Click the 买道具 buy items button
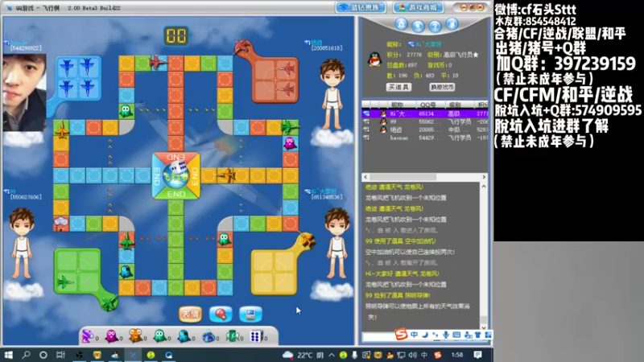Screen dimensions: 644x362 (x=398, y=87)
